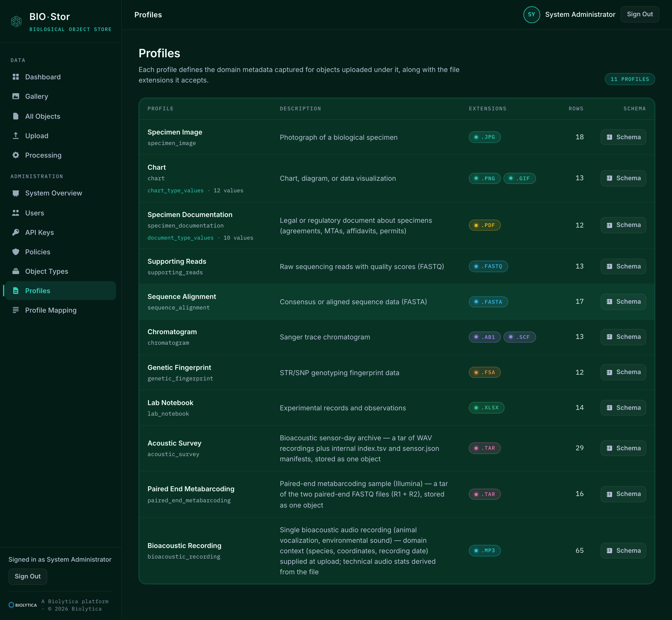Click the SY user avatar circle
The image size is (672, 620).
click(532, 14)
